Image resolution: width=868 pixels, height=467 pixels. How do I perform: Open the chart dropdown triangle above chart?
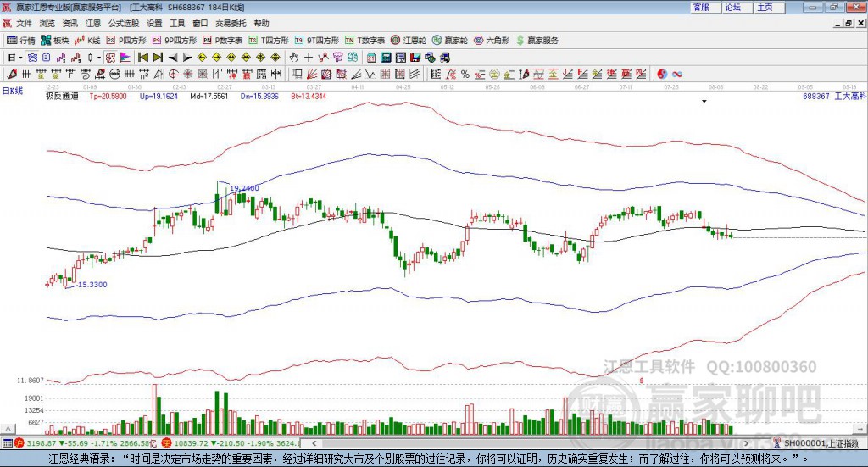click(704, 101)
